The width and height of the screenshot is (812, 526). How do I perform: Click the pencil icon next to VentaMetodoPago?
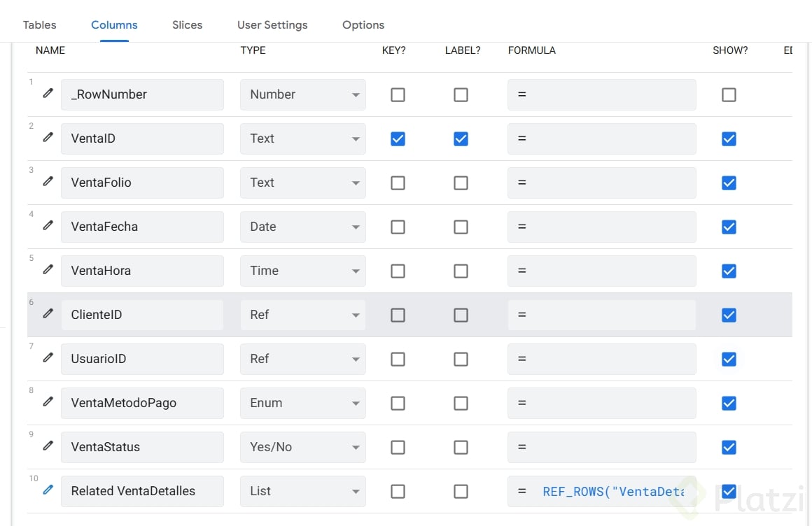point(48,401)
